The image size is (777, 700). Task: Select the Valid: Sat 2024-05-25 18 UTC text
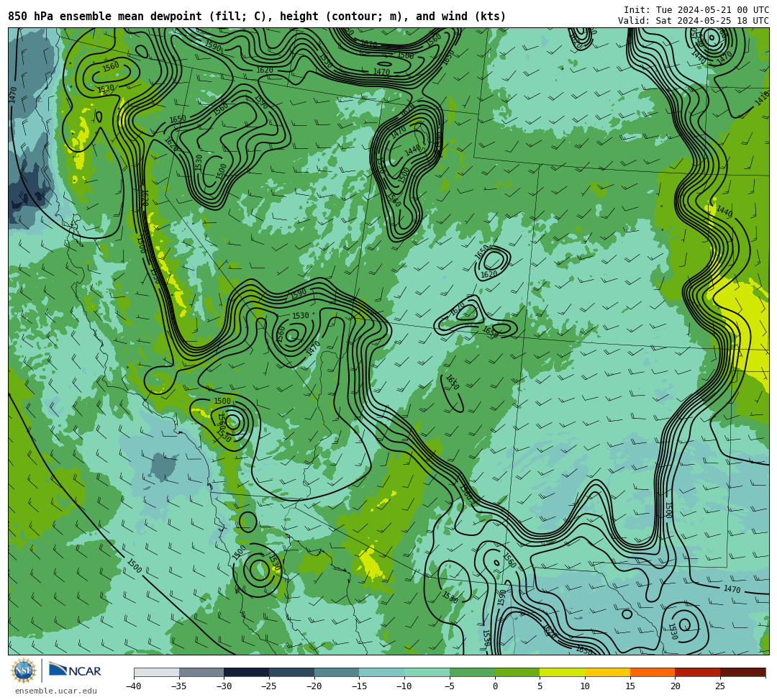pyautogui.click(x=694, y=21)
